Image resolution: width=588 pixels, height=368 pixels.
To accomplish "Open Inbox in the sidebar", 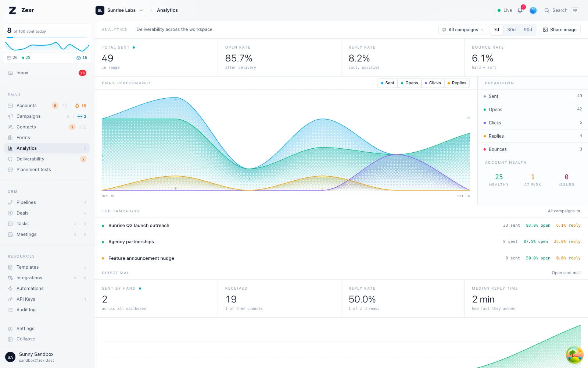I will 47,73.
